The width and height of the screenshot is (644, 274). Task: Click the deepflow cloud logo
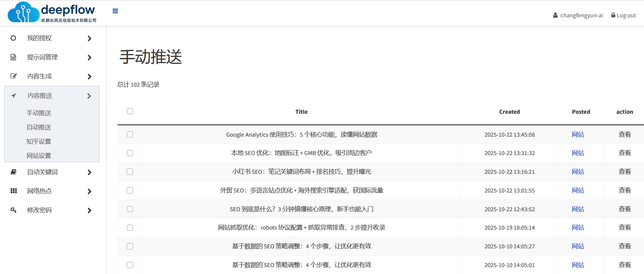click(24, 12)
